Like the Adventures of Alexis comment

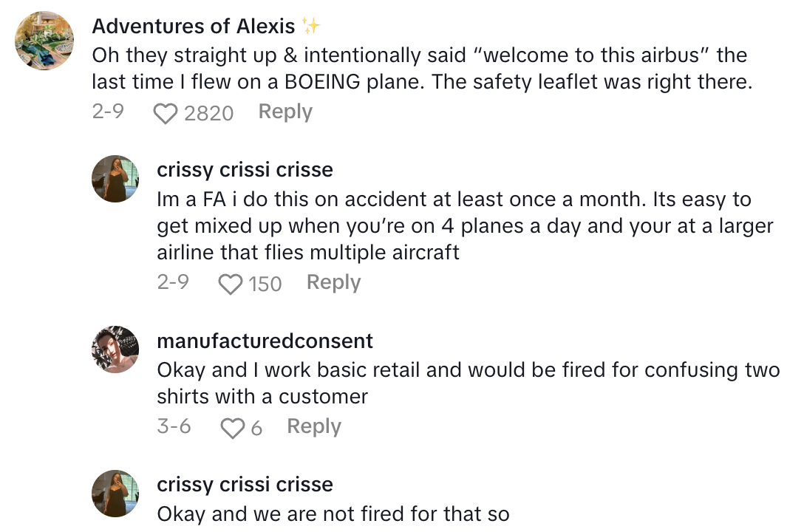(x=166, y=113)
